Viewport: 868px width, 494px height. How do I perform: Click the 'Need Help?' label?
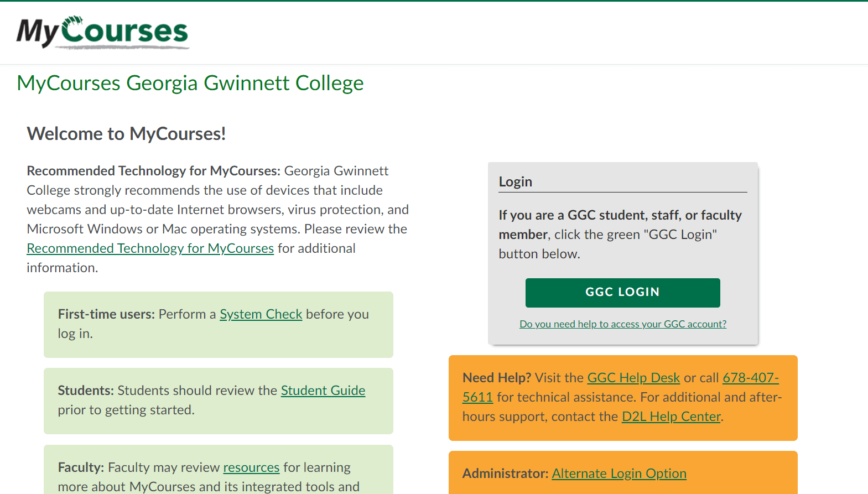(497, 378)
